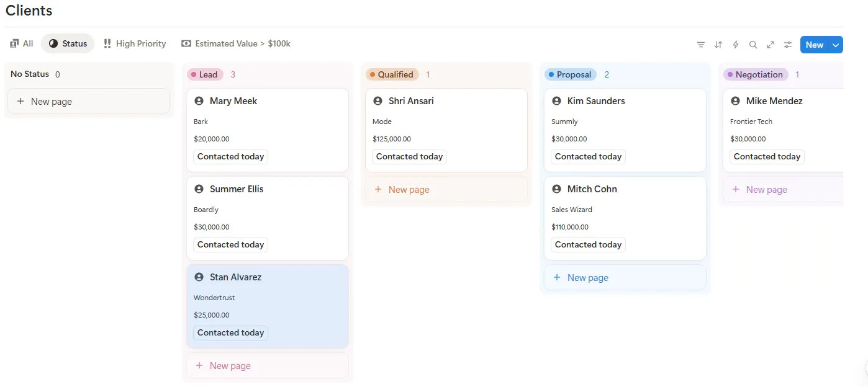The width and height of the screenshot is (868, 387).
Task: Click the Mode company text
Action: 382,122
